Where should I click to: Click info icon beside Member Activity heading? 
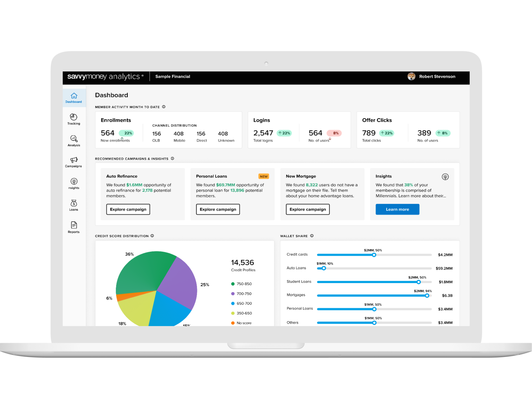[x=164, y=107]
